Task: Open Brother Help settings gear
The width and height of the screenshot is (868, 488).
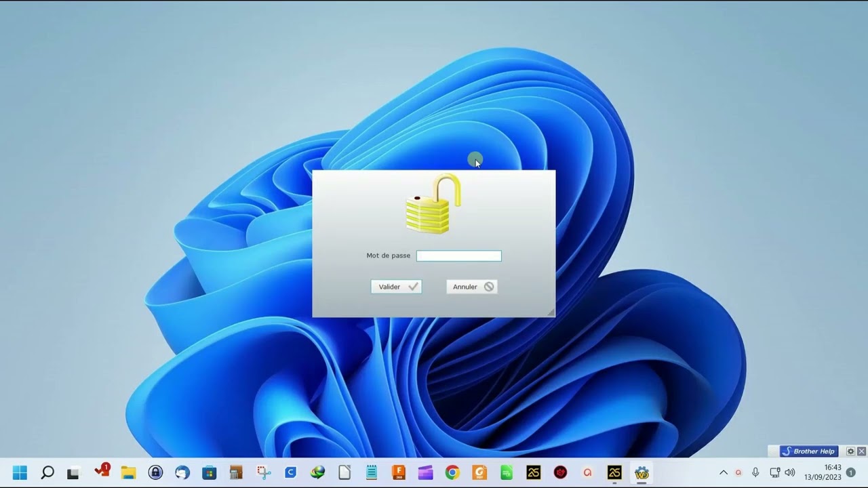Action: coord(850,451)
